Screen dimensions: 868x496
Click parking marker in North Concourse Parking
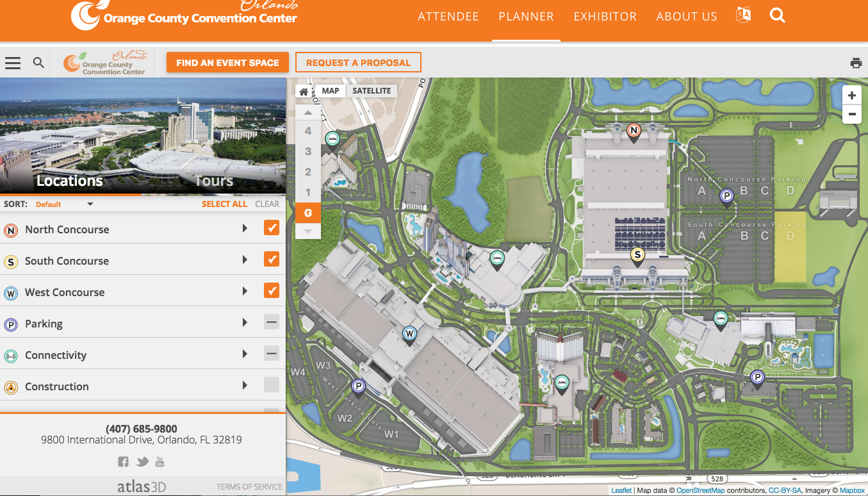pyautogui.click(x=726, y=197)
